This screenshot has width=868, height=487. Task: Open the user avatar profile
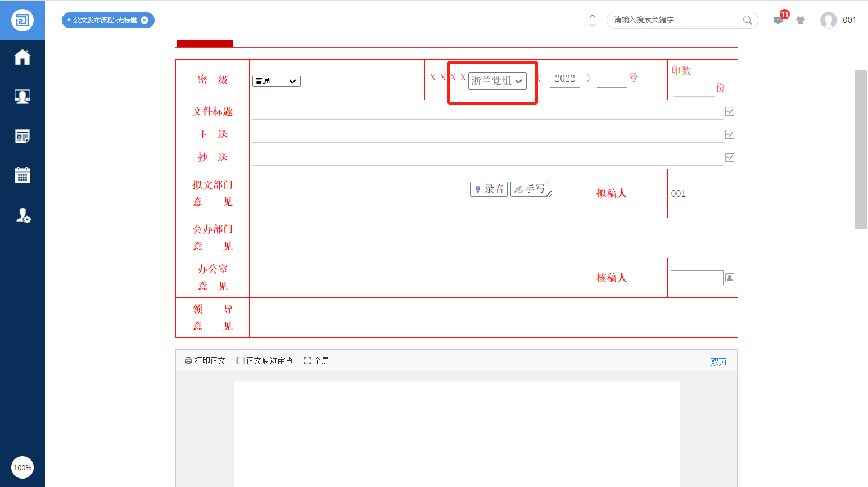829,20
